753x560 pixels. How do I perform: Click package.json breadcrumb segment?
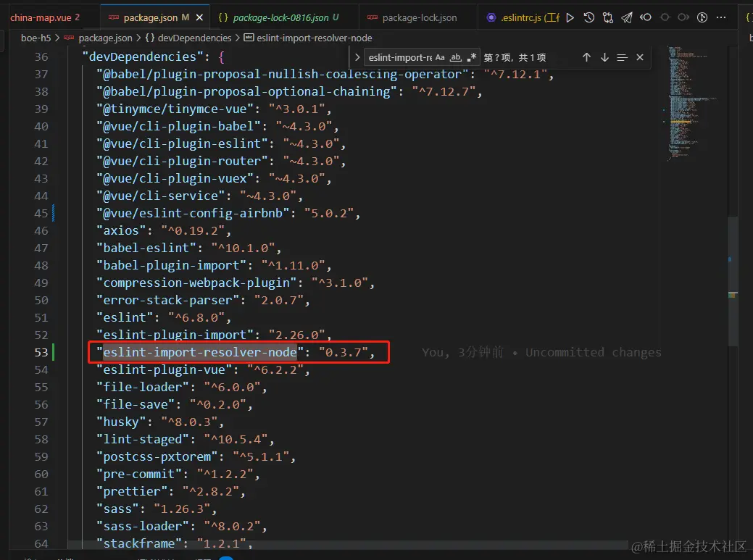pyautogui.click(x=105, y=38)
